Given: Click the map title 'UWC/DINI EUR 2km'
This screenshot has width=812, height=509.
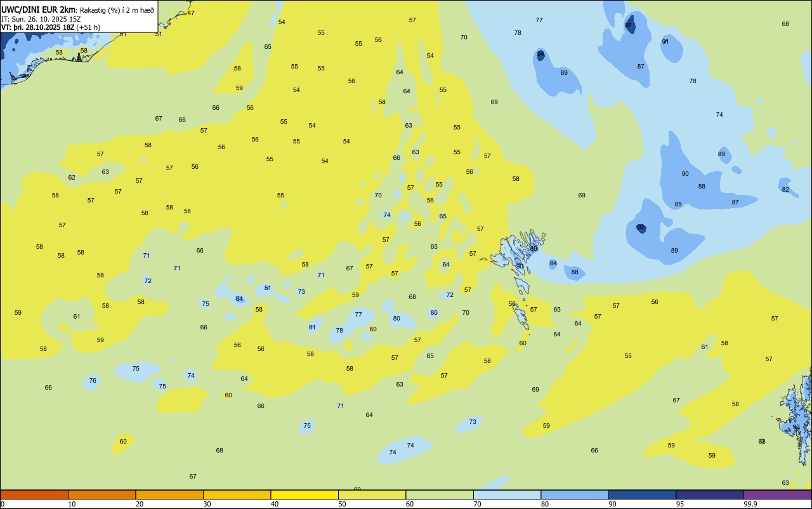Looking at the screenshot, I should [39, 10].
